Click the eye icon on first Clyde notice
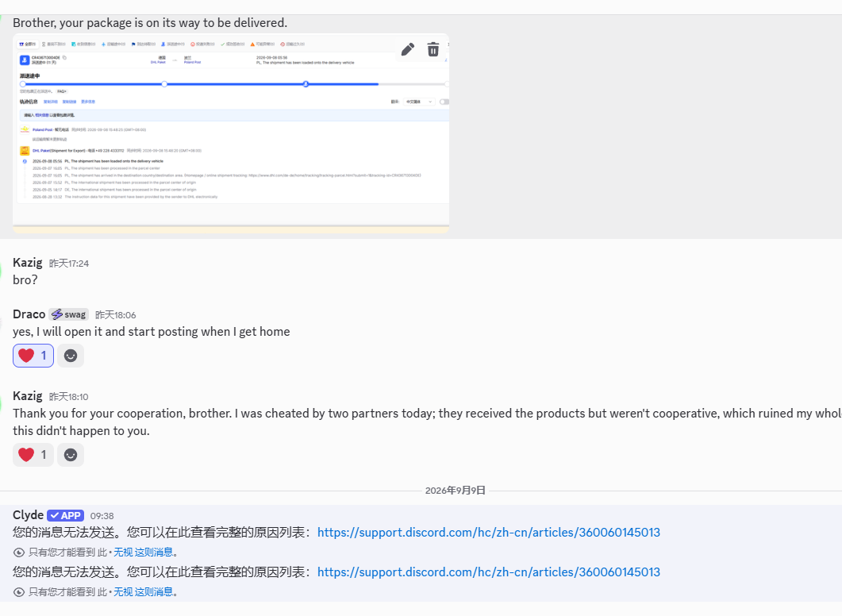Viewport: 842px width, 616px height. (x=19, y=552)
